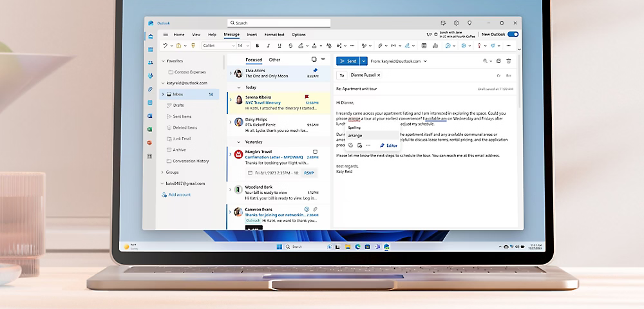Click the Outlook search box
The height and width of the screenshot is (309, 644).
point(279,23)
